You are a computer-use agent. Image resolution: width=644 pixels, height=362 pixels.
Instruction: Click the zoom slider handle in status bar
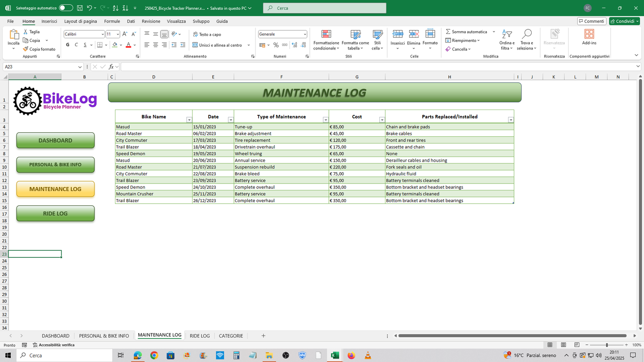607,345
